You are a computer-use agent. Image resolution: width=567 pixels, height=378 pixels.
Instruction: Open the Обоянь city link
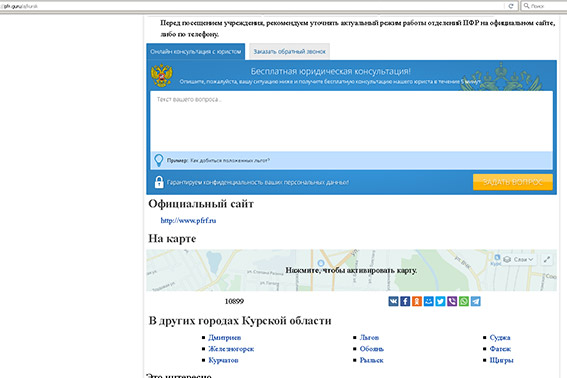coord(372,349)
